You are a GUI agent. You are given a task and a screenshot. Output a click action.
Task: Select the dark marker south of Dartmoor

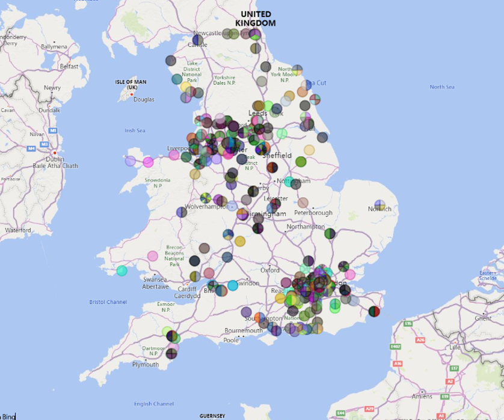click(171, 353)
